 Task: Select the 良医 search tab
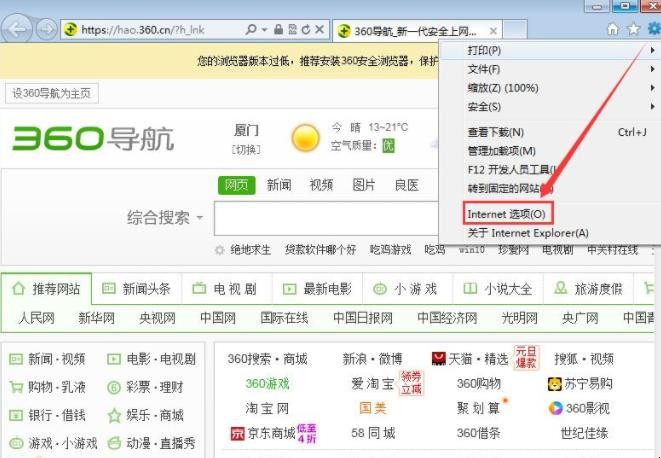406,185
